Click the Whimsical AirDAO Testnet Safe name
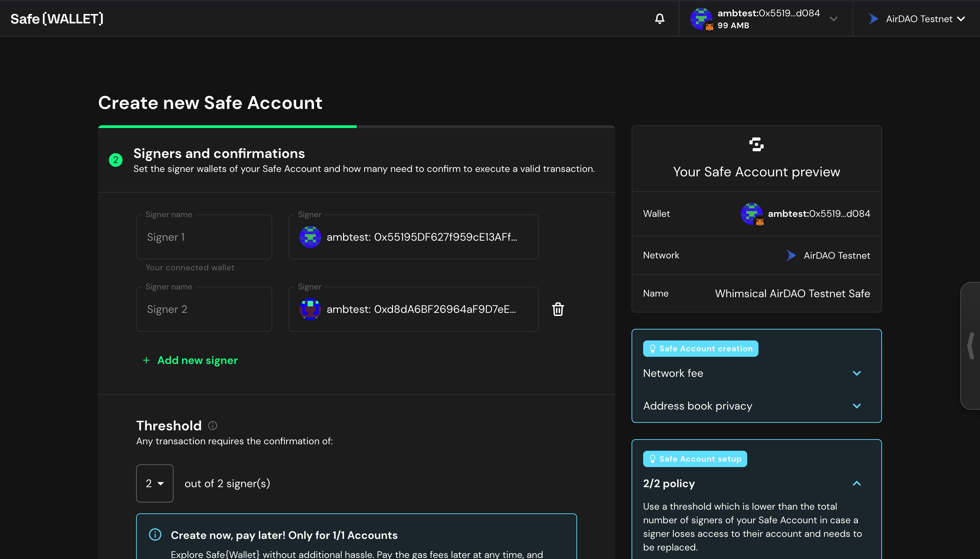 (x=793, y=293)
